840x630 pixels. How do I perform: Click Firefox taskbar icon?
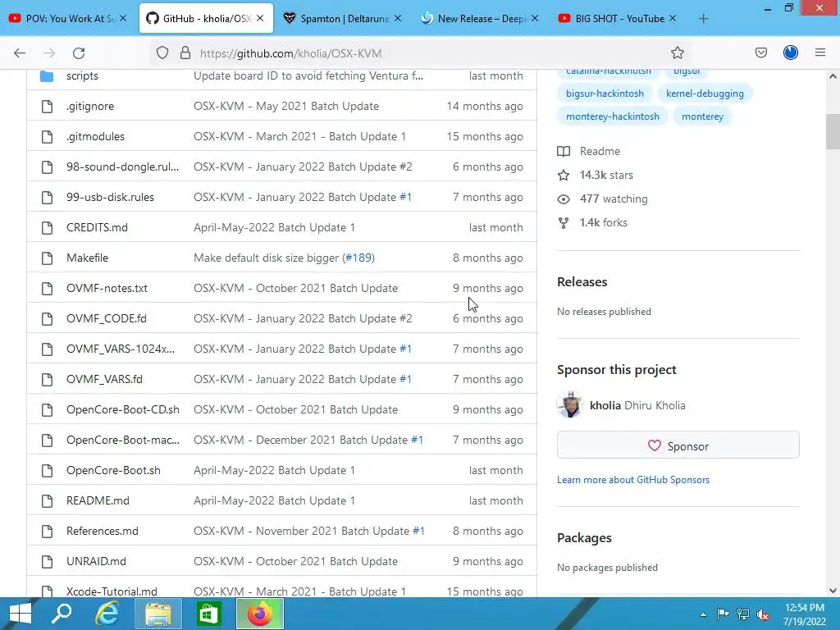(x=260, y=614)
